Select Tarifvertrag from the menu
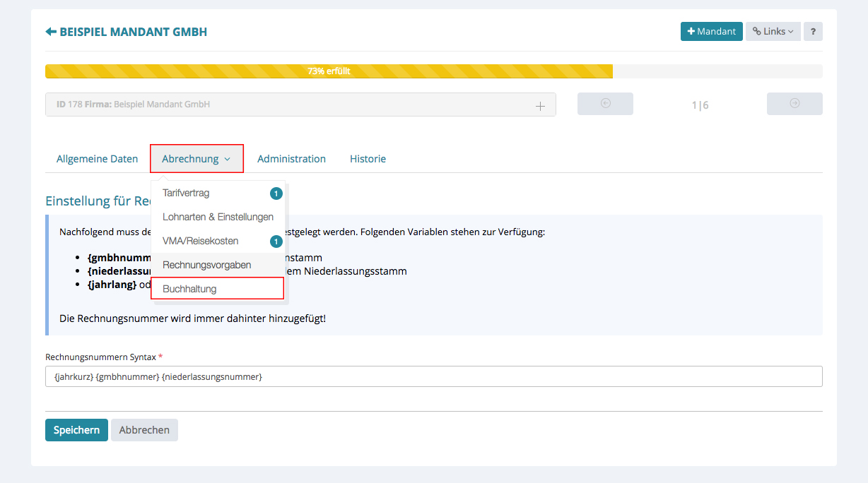This screenshot has width=868, height=483. [186, 193]
